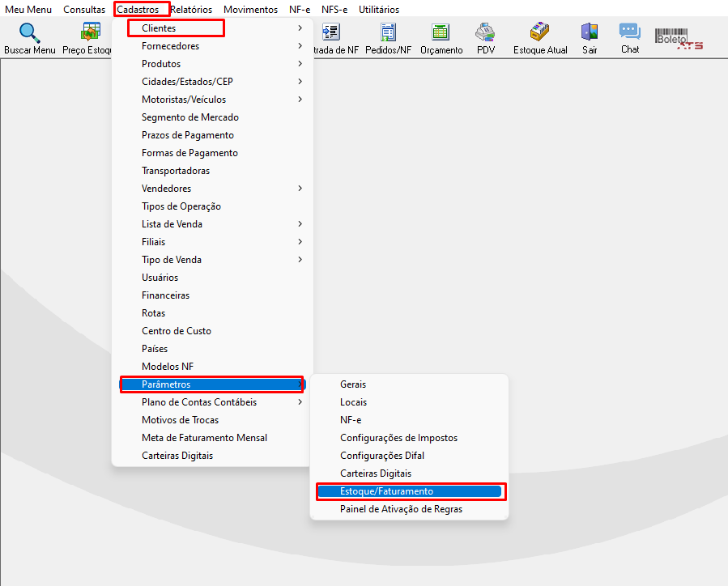Expand the Produtos submenu
The width and height of the screenshot is (728, 586).
tap(213, 64)
